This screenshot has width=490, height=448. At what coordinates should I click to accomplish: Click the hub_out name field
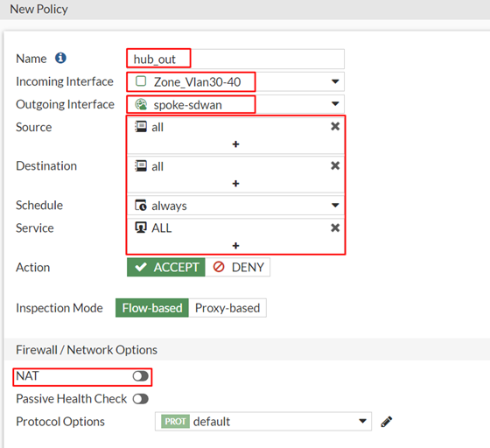[x=235, y=59]
